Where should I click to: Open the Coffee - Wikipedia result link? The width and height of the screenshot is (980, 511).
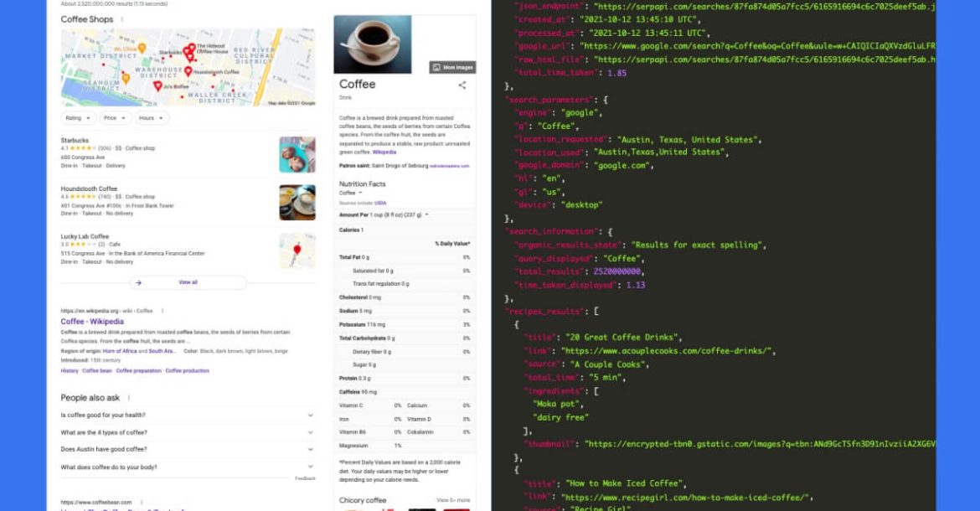(x=92, y=322)
